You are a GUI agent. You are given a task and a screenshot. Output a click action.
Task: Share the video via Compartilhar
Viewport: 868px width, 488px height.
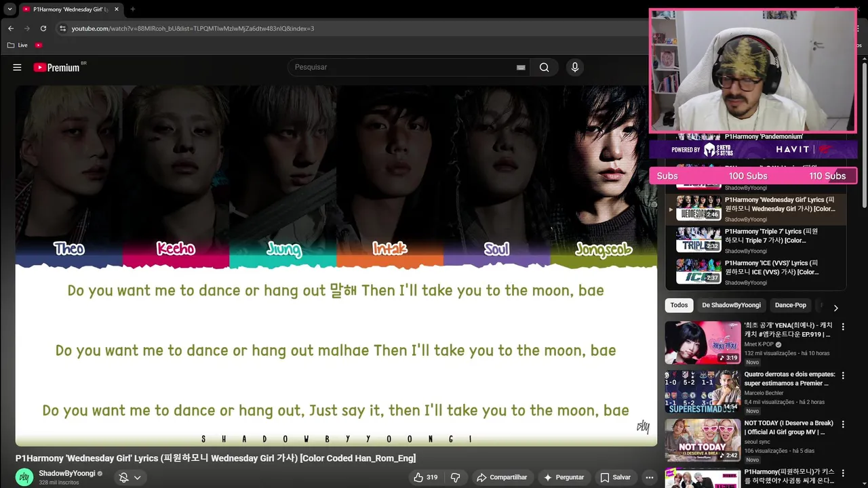pyautogui.click(x=502, y=477)
